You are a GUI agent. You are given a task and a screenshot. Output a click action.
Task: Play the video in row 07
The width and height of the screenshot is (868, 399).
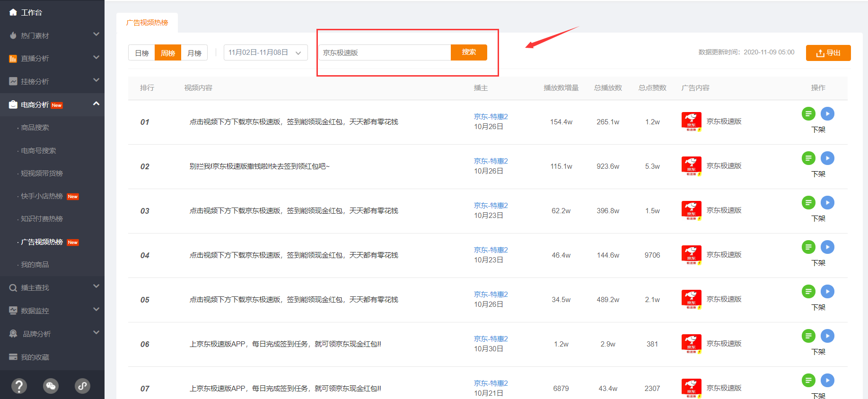coord(827,380)
